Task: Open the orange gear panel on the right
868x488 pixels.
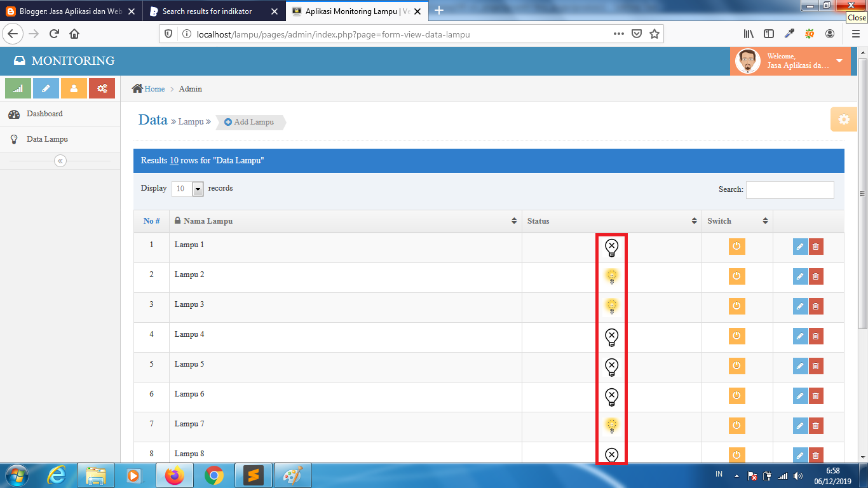Action: pyautogui.click(x=844, y=119)
